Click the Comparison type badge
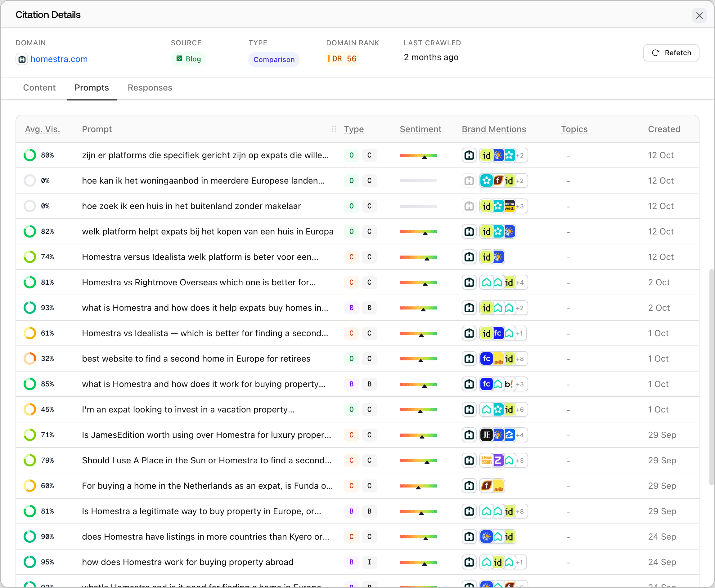Screen dimensions: 715x588 [x=274, y=59]
